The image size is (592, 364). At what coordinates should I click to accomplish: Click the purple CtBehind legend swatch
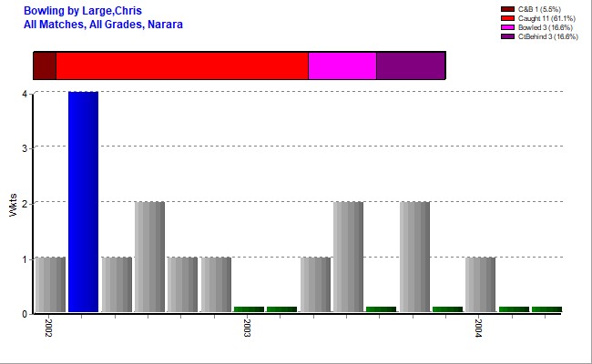click(507, 36)
